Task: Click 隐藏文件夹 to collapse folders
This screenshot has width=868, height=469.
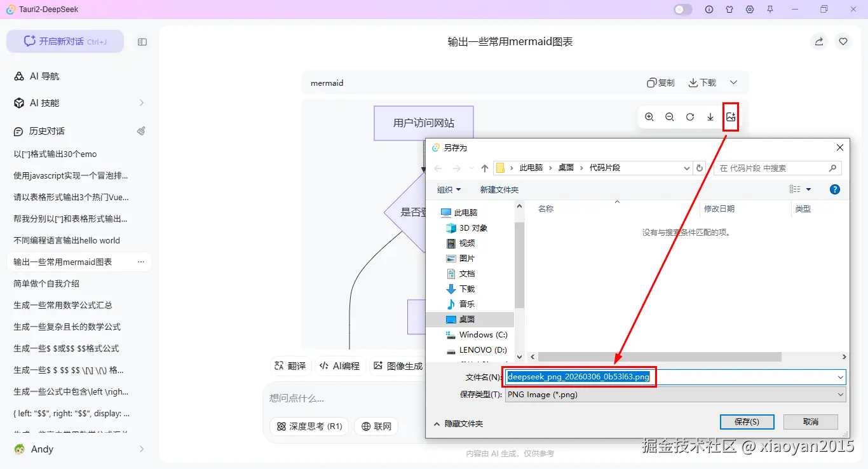Action: click(458, 423)
